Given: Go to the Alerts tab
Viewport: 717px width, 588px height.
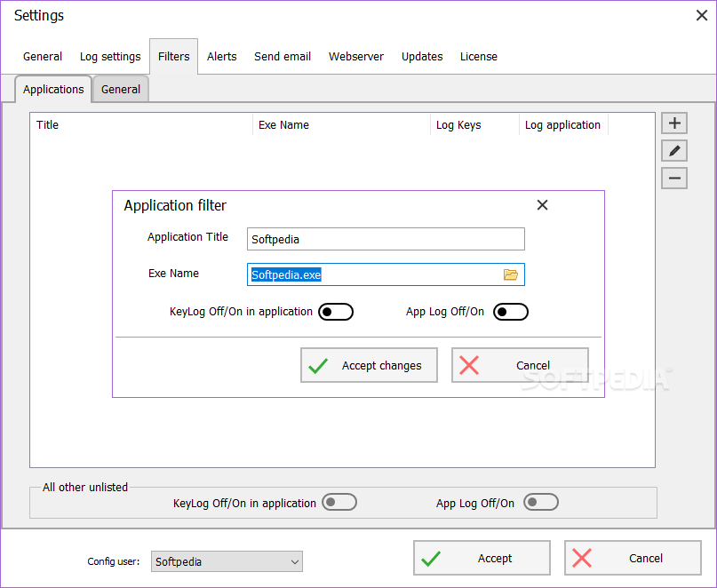Looking at the screenshot, I should [x=222, y=56].
